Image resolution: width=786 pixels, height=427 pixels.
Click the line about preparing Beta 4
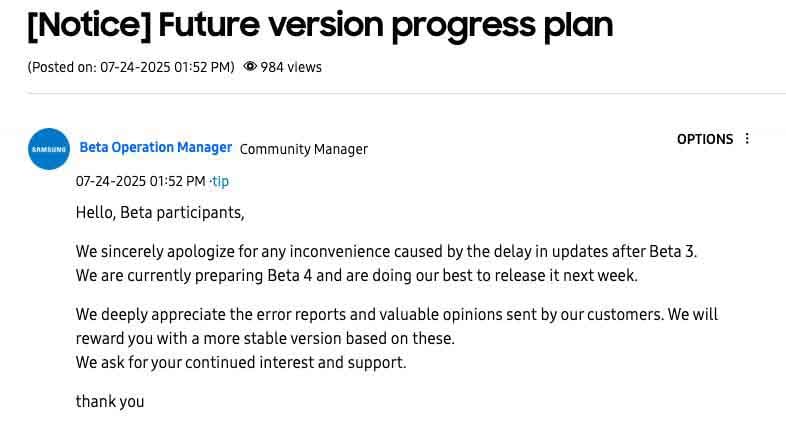coord(356,275)
